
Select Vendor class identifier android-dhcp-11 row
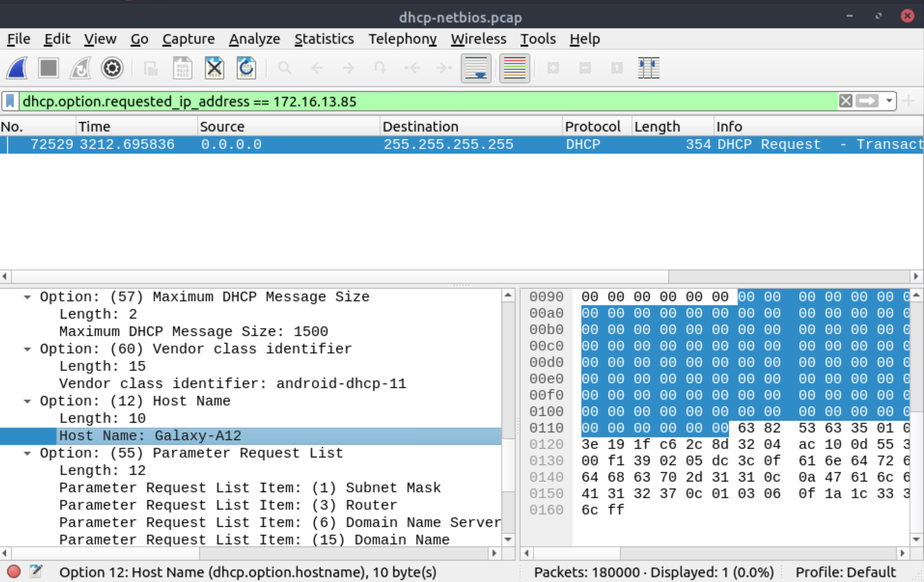point(251,384)
